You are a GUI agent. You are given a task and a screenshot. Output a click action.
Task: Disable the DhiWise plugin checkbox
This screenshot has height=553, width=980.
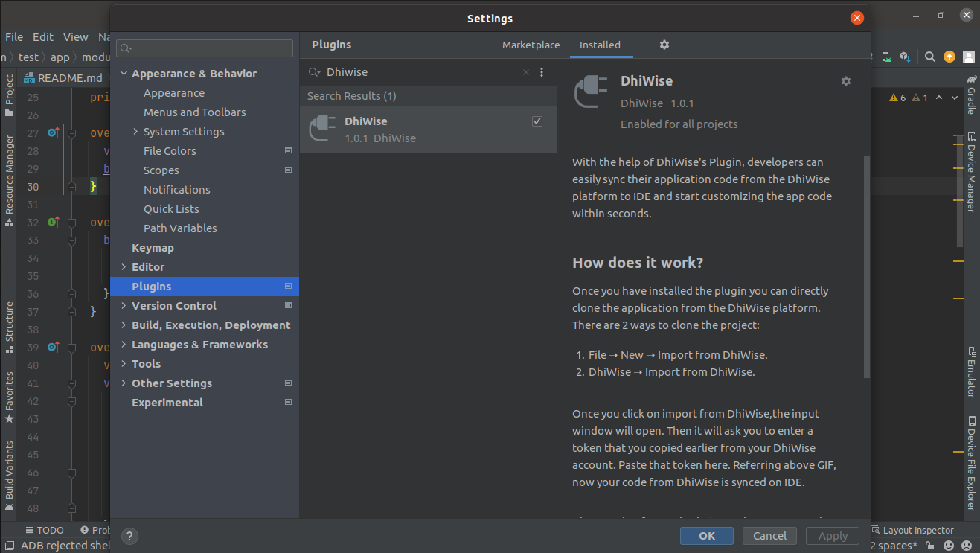coord(537,121)
